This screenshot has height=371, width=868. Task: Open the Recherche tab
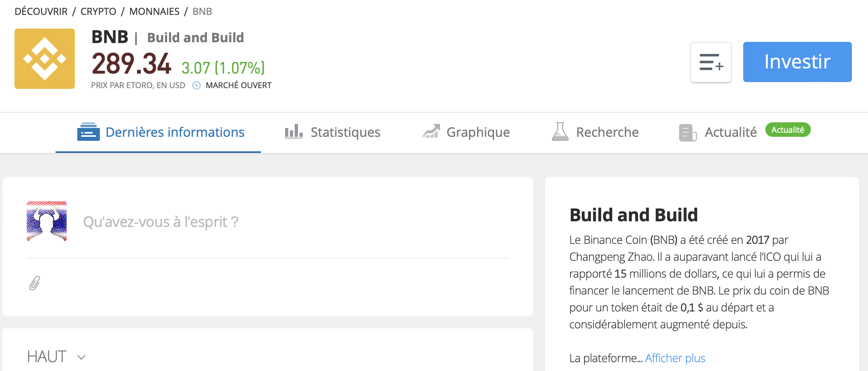[x=595, y=132]
